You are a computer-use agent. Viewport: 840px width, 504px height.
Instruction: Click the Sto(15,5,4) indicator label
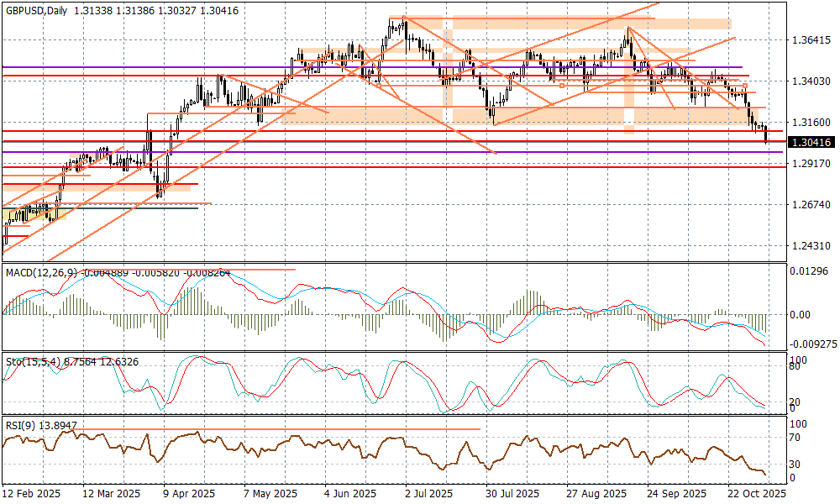point(30,361)
